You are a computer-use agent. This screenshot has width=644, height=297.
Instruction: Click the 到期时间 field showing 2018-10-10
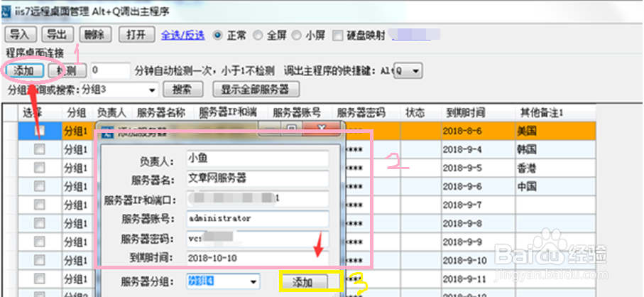[x=258, y=258]
